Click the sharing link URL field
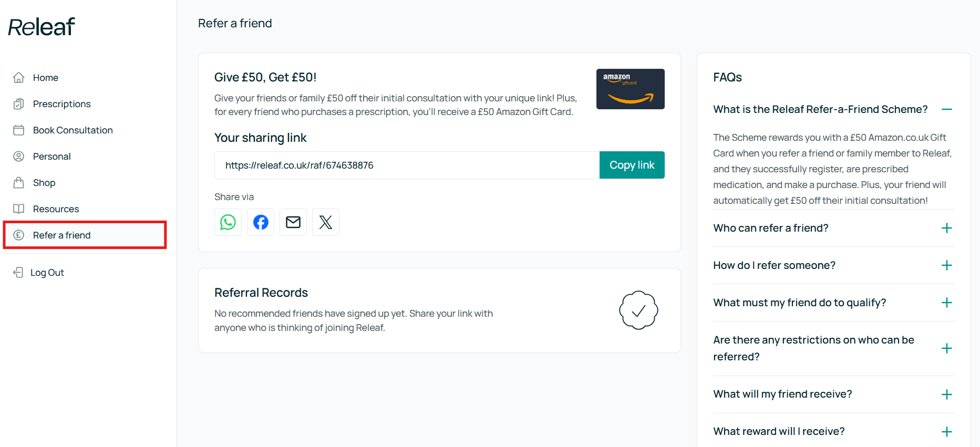The image size is (980, 447). pyautogui.click(x=407, y=165)
